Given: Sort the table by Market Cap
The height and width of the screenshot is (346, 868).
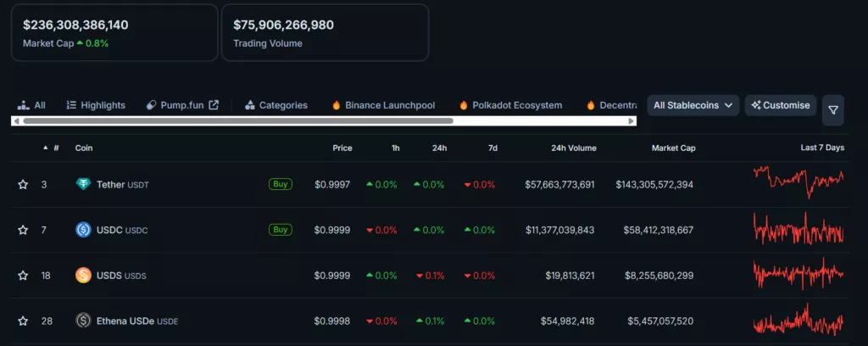Looking at the screenshot, I should pos(673,148).
